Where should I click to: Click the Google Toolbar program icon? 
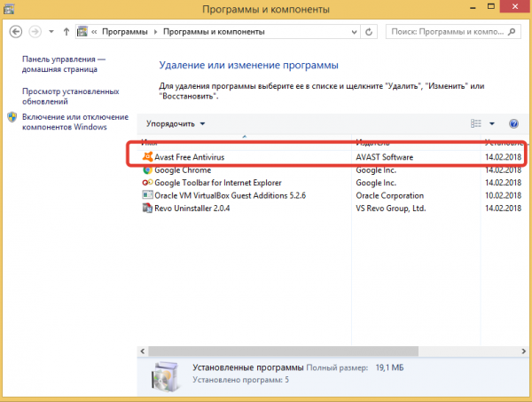click(x=147, y=183)
